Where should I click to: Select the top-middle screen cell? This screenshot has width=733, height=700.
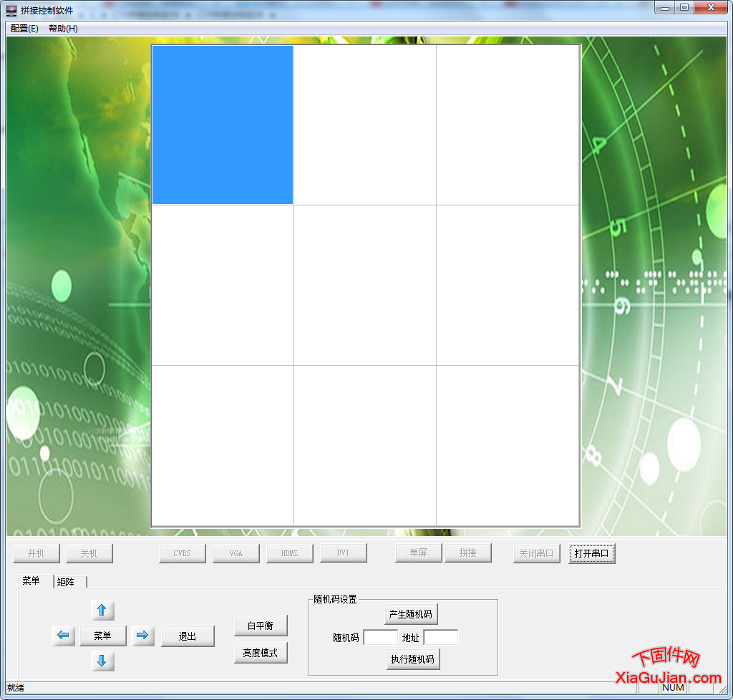[x=365, y=125]
